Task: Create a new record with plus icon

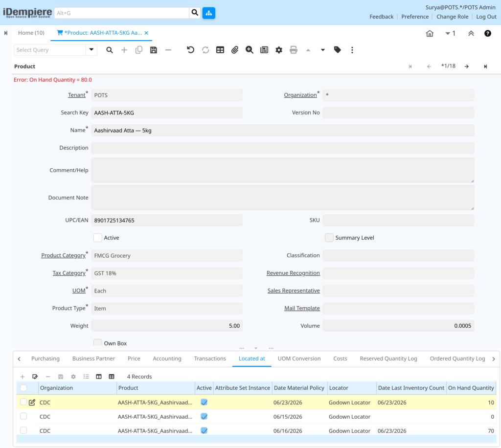Action: tap(124, 50)
